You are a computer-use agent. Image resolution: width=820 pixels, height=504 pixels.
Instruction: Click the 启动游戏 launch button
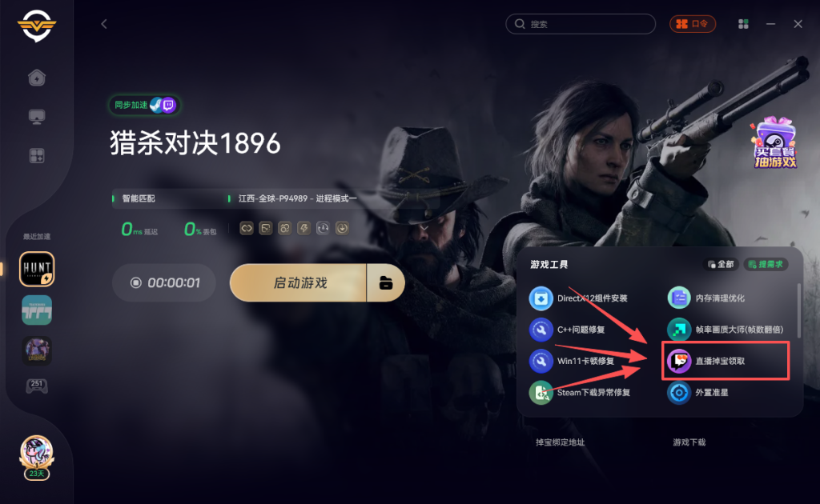click(x=299, y=282)
